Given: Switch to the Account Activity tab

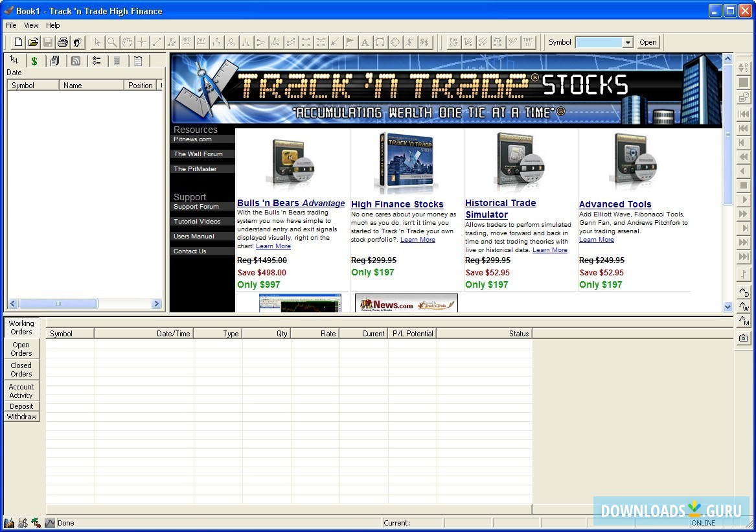Looking at the screenshot, I should [x=21, y=391].
